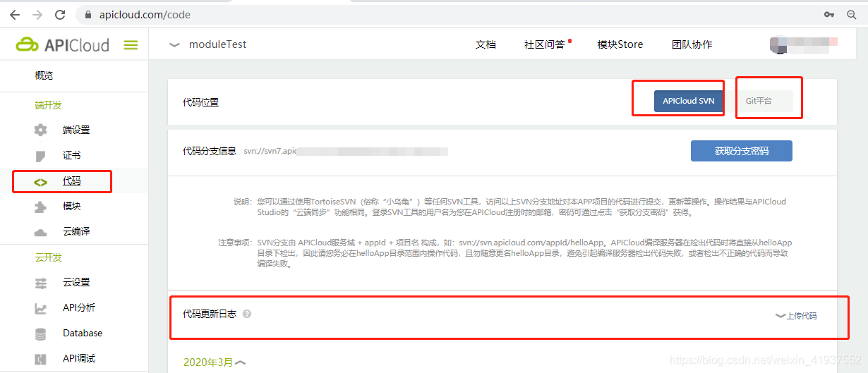Select 代码 in sidebar

click(72, 181)
